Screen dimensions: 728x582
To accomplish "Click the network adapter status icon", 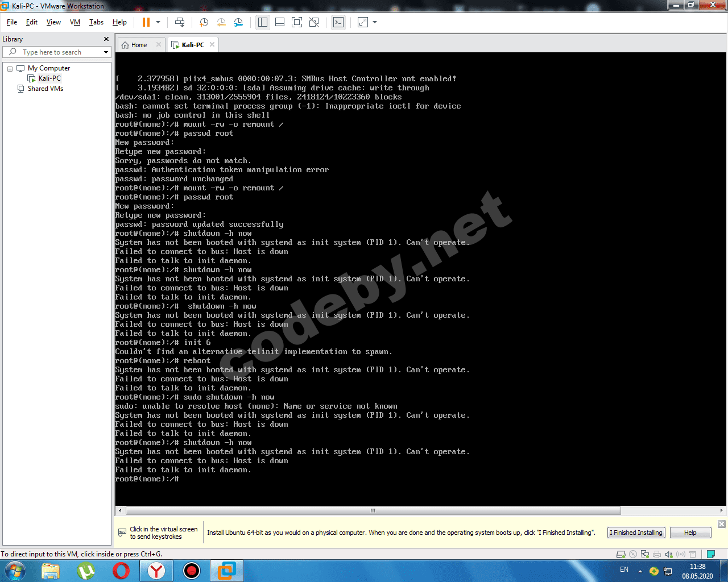I will (645, 554).
